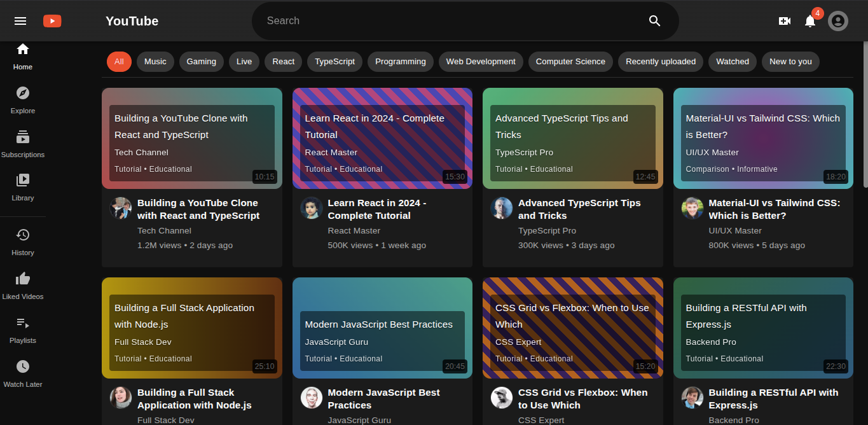This screenshot has width=868, height=425.
Task: Open History in sidebar
Action: coord(23,242)
